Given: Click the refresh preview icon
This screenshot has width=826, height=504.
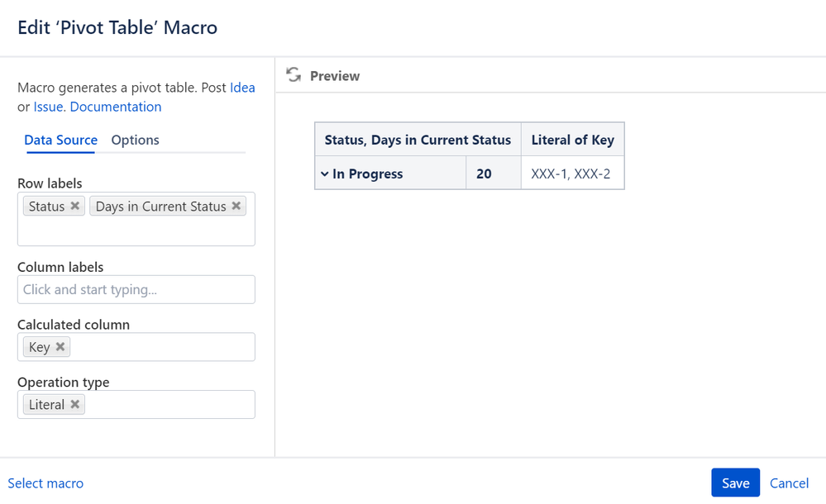Looking at the screenshot, I should pos(293,75).
